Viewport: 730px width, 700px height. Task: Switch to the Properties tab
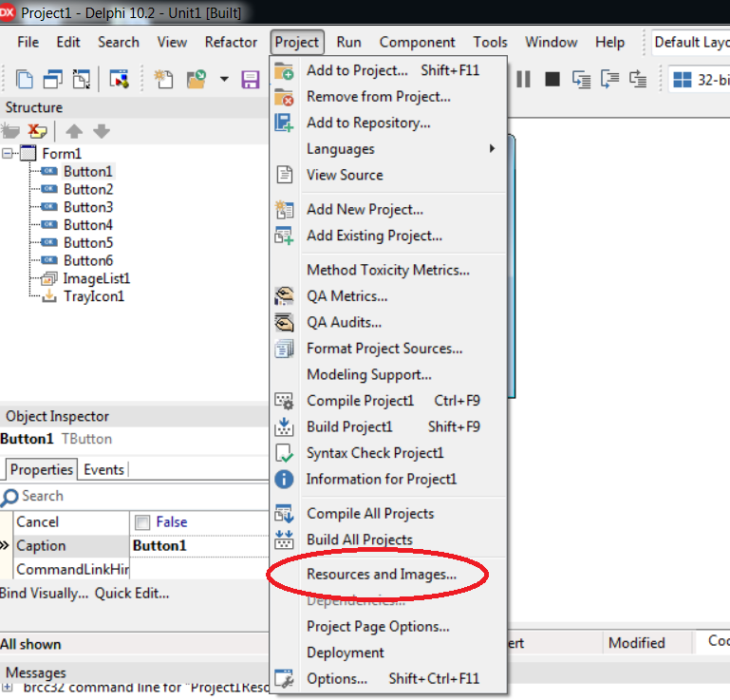(42, 469)
